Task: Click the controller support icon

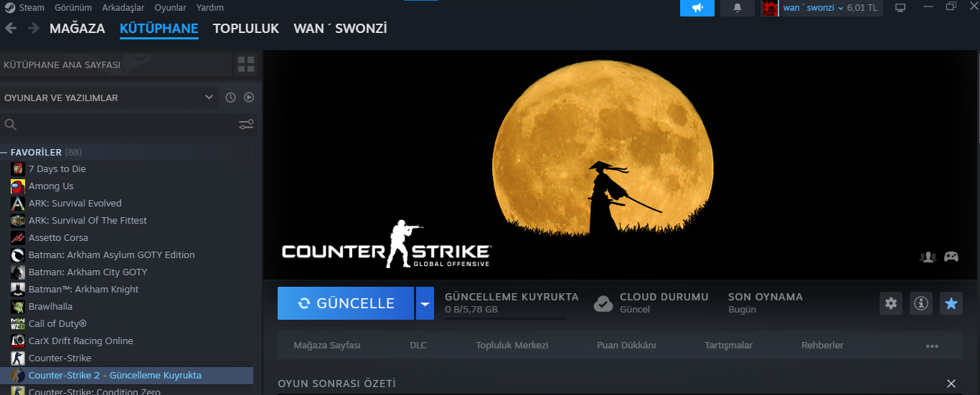Action: (951, 257)
